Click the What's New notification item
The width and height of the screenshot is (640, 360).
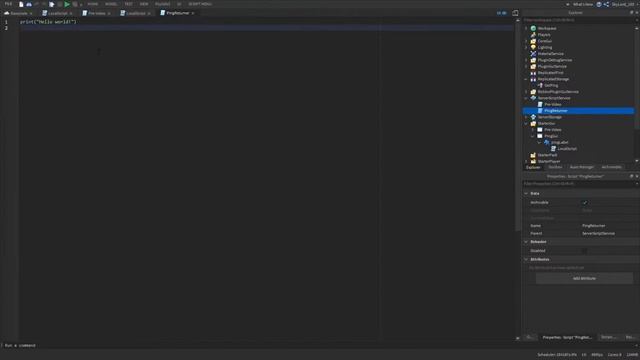(582, 4)
